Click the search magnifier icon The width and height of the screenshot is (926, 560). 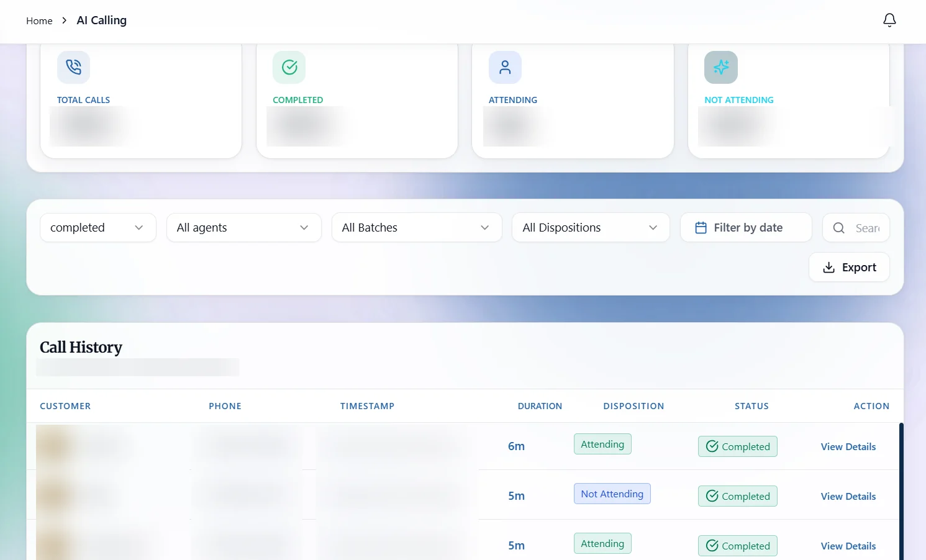coord(838,228)
